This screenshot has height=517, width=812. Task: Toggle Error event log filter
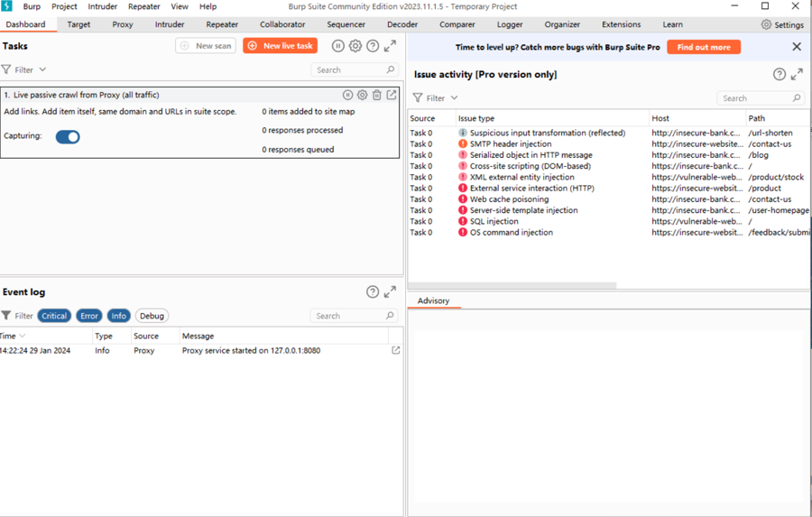(x=89, y=316)
